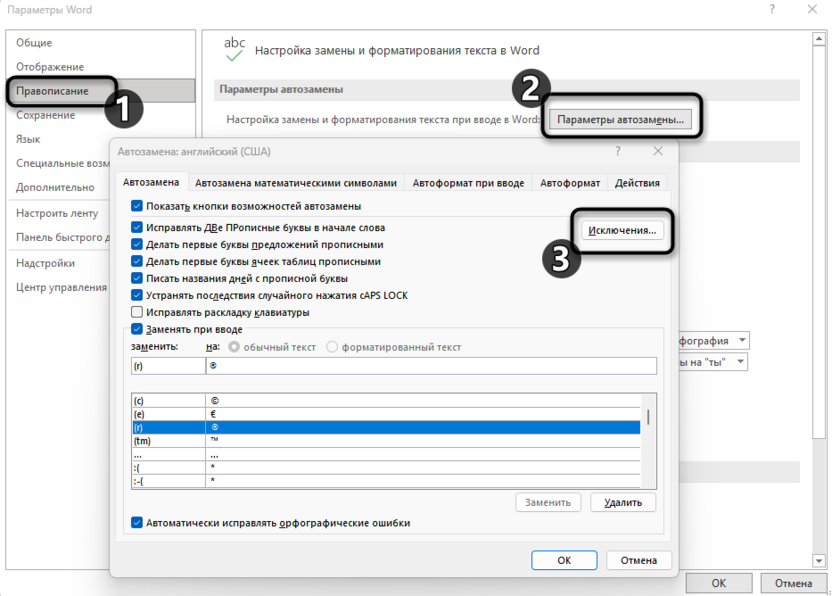This screenshot has height=596, width=832.
Task: Select Общие category in sidebar
Action: pos(34,42)
